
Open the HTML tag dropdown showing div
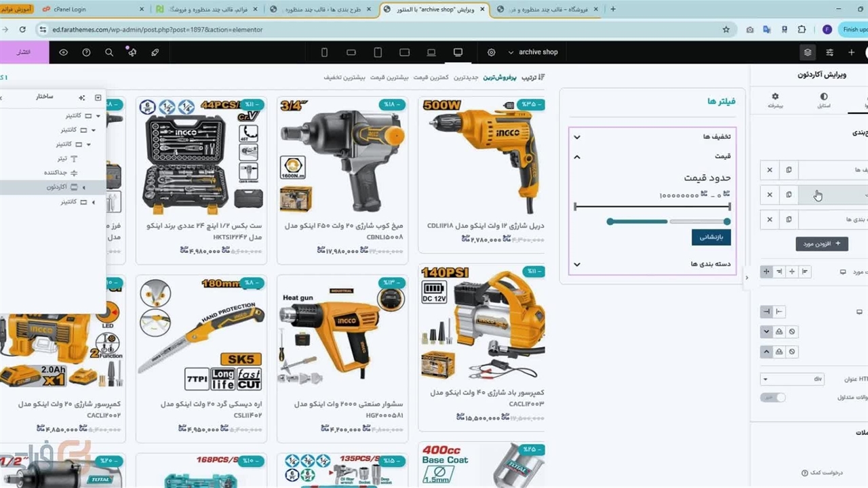coord(792,380)
